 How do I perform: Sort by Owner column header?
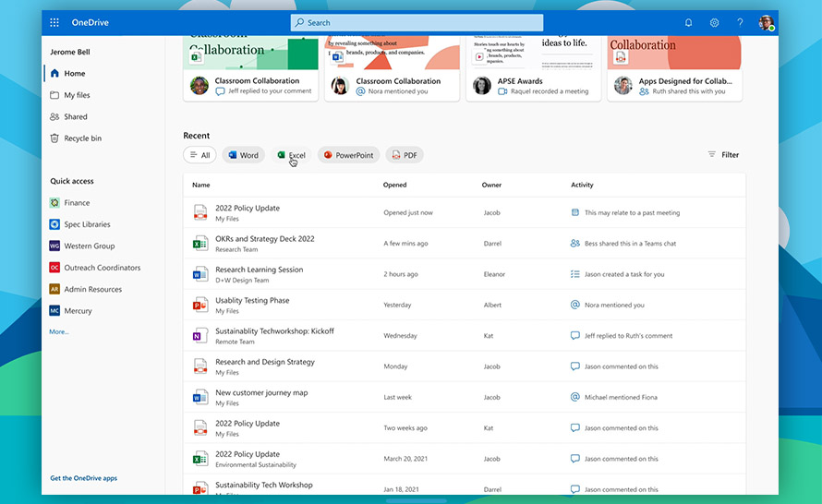[x=491, y=185]
